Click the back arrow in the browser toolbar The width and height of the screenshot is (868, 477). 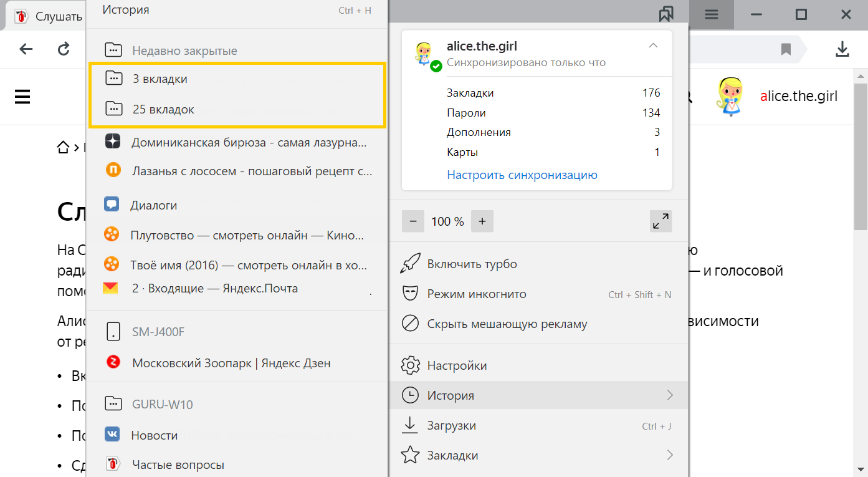tap(26, 49)
